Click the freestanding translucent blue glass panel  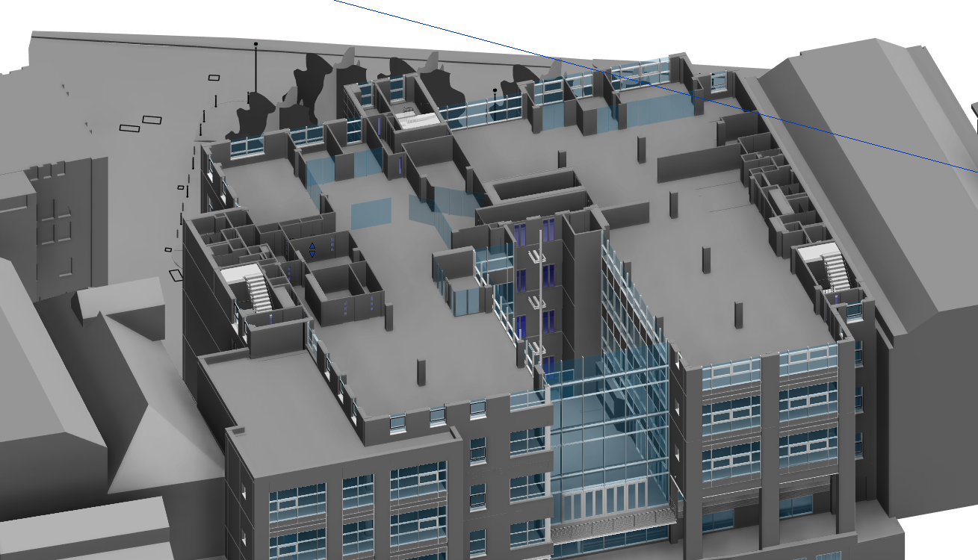371,214
